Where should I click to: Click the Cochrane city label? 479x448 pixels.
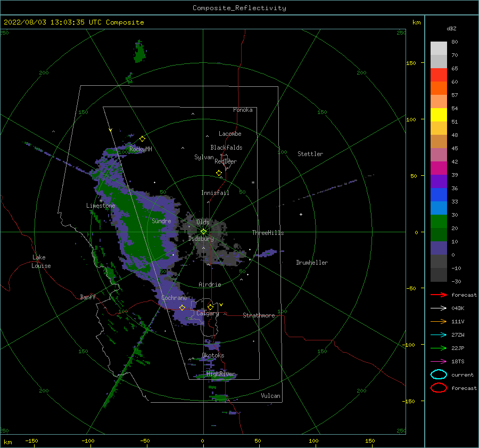174,298
